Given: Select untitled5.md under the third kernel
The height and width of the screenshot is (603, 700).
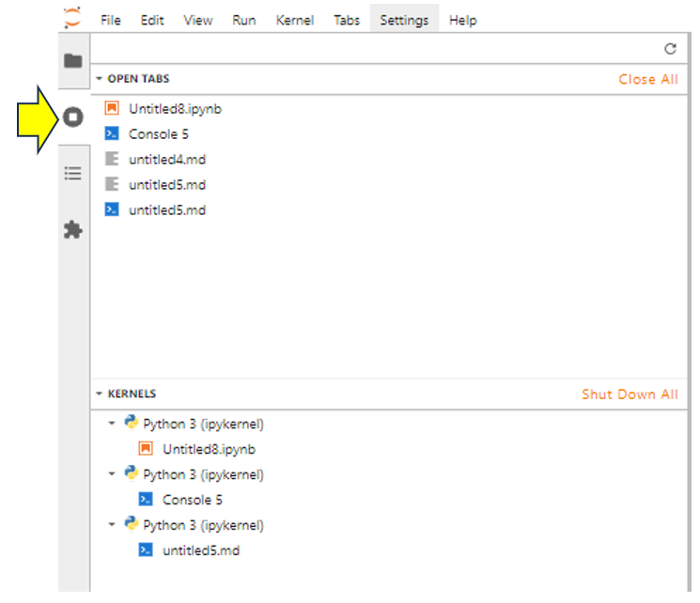Looking at the screenshot, I should point(200,550).
